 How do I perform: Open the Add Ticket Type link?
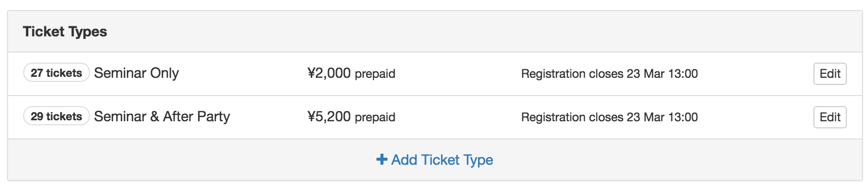coord(435,160)
